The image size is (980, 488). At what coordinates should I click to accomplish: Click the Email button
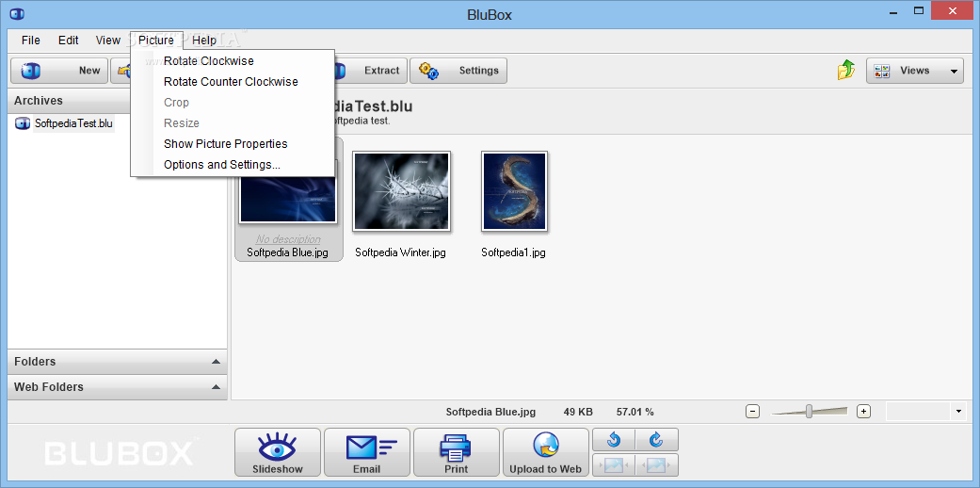point(367,452)
